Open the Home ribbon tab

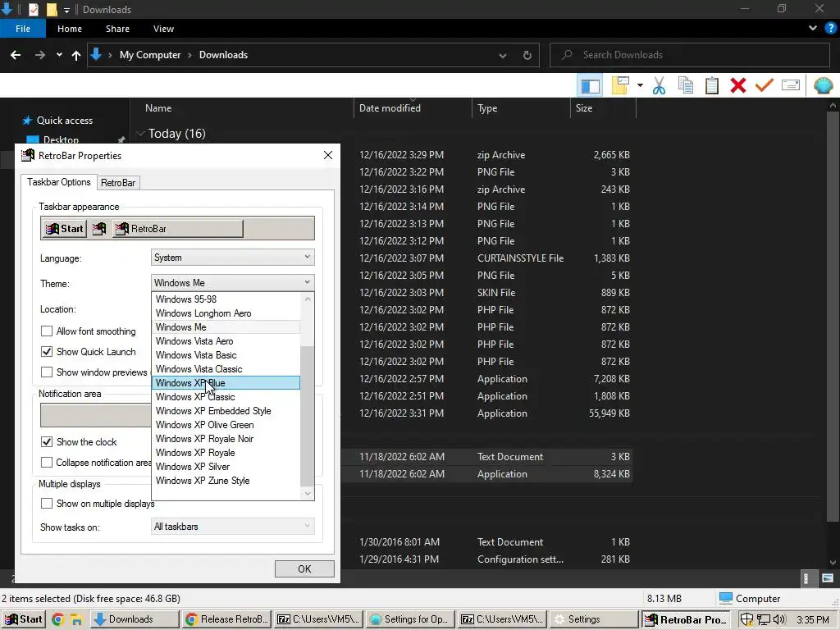point(70,29)
